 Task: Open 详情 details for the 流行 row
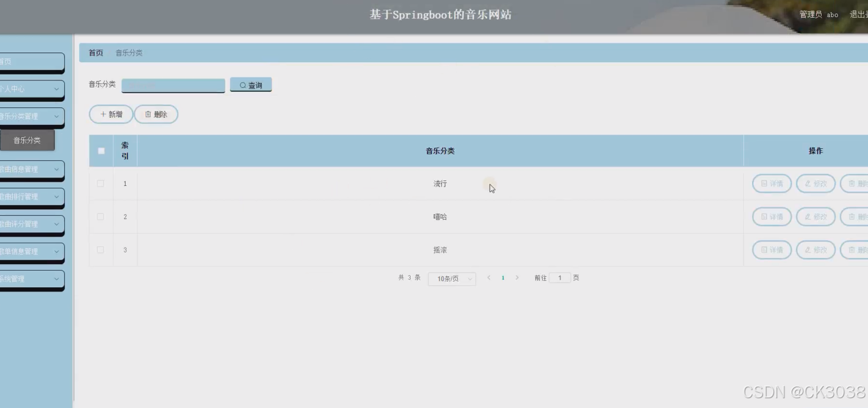tap(772, 184)
